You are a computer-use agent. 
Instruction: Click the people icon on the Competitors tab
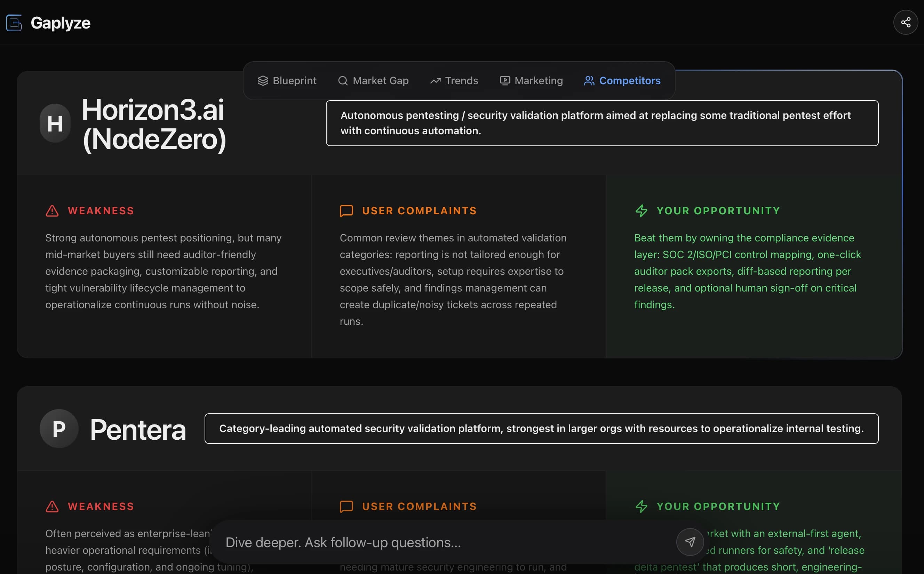coord(589,80)
